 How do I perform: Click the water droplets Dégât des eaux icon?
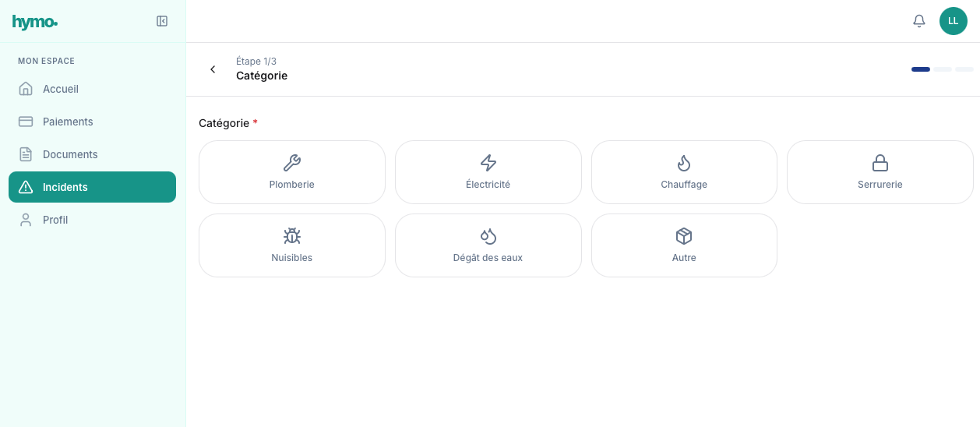(x=488, y=236)
